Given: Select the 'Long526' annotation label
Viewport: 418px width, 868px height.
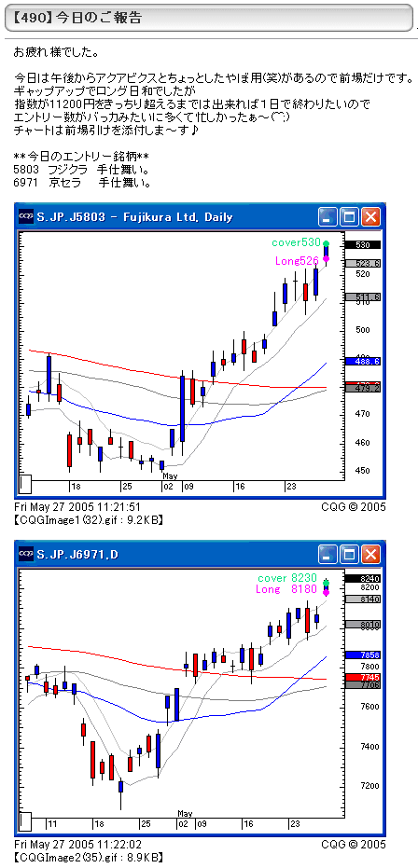Looking at the screenshot, I should (297, 260).
